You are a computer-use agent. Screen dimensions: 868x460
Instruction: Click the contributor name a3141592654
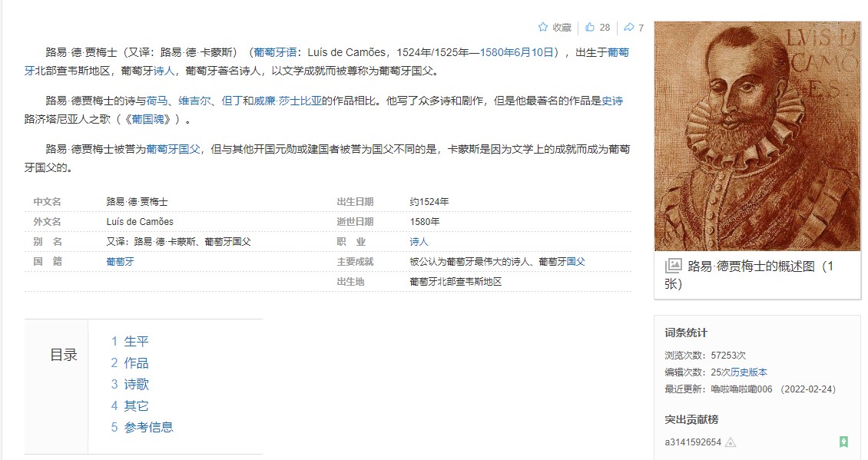pos(693,442)
